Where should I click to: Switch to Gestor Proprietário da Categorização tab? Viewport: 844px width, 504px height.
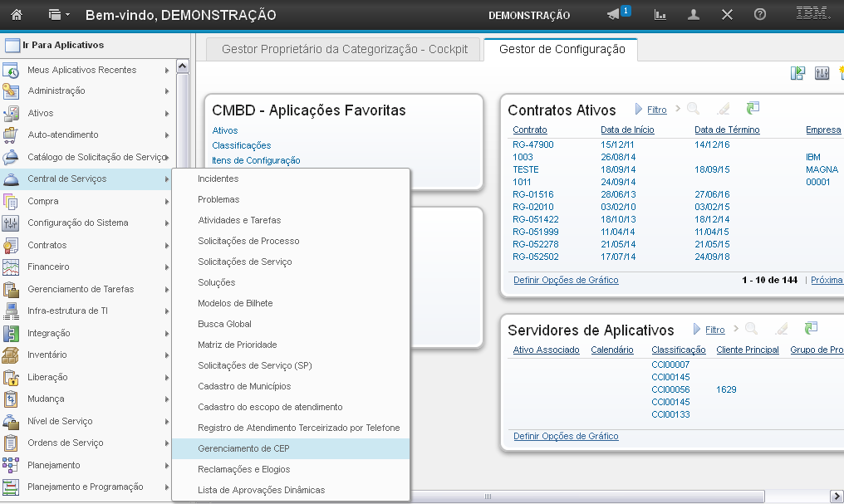coord(344,49)
